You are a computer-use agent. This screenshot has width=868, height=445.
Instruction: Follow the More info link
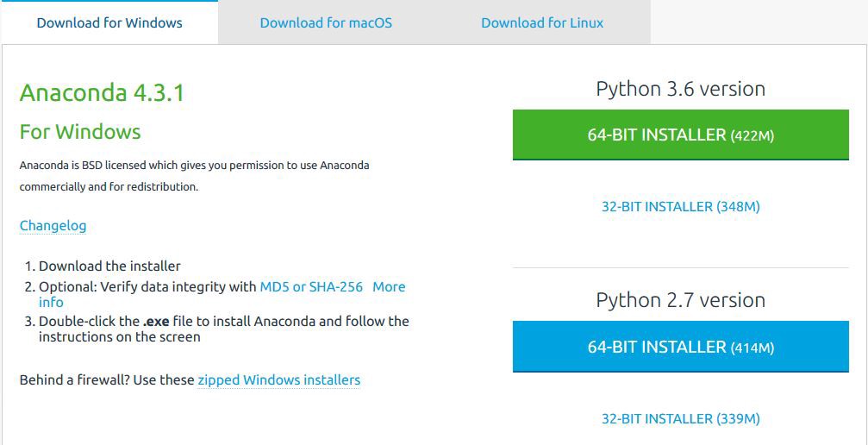click(389, 287)
